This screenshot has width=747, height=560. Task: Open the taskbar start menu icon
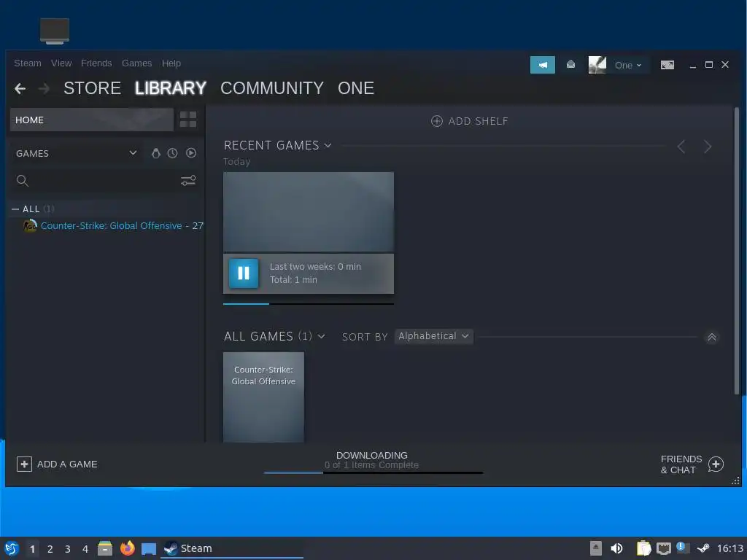click(x=12, y=548)
